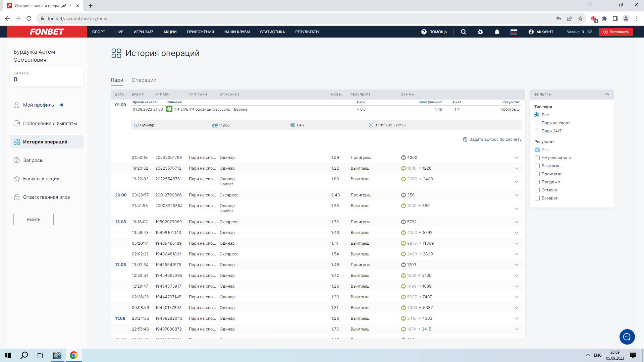Open the СТАТИСТИКА menu item
Viewport: 644px width, 362px height.
coord(272,32)
